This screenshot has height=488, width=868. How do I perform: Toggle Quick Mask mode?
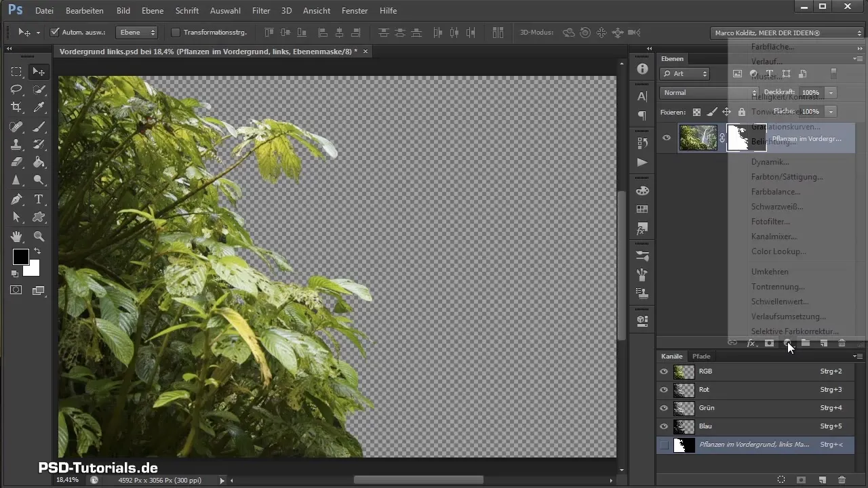[16, 290]
